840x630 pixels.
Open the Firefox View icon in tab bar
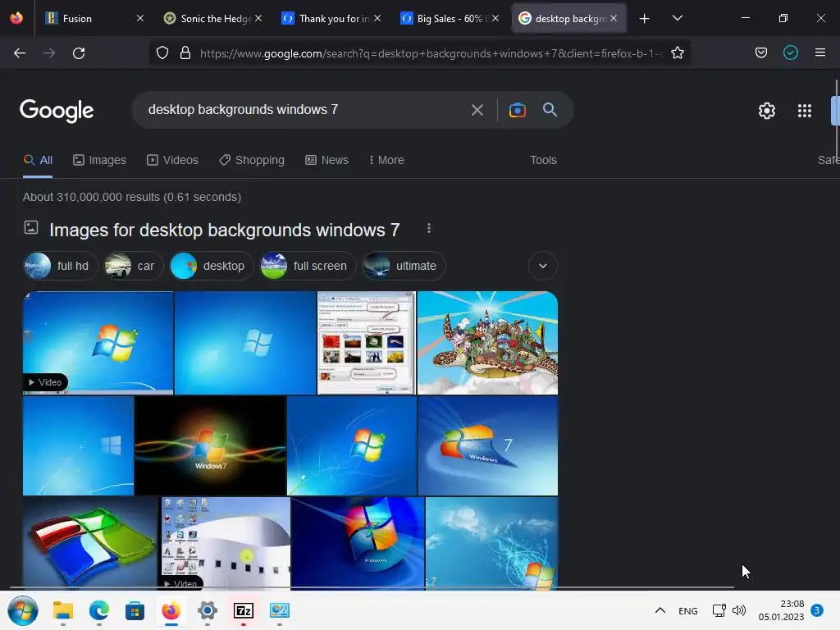coord(16,18)
